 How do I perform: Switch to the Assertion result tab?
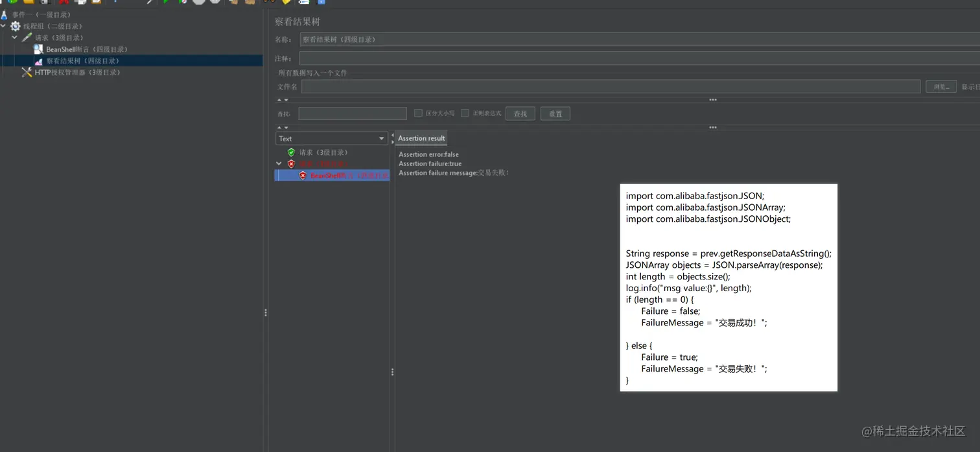(421, 138)
